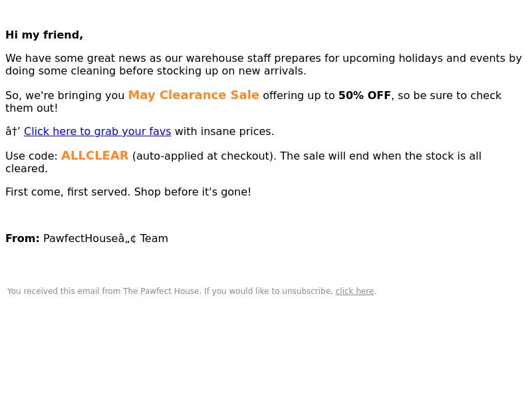Screen dimensions: 532x399
Task: Click the 'Hi my friend,' greeting
Action: tap(44, 35)
